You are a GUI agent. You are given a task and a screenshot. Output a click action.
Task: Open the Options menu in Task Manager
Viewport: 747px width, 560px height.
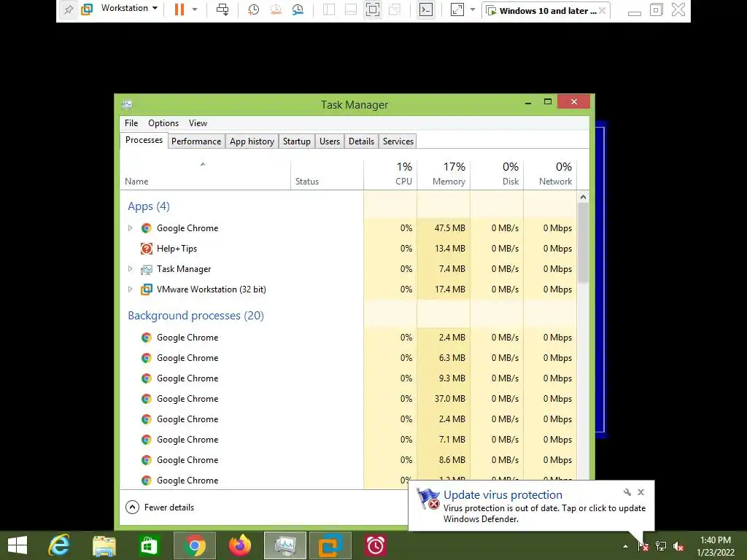point(163,122)
